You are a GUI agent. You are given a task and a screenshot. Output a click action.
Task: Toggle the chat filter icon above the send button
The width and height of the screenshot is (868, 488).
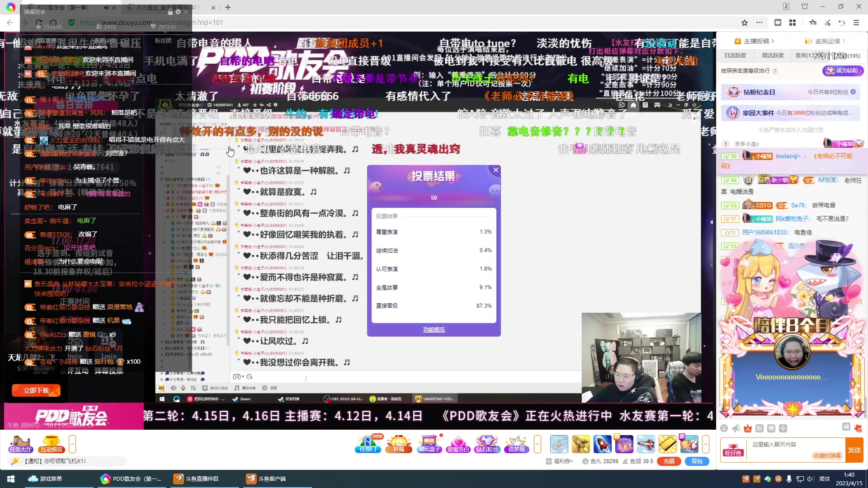(846, 427)
